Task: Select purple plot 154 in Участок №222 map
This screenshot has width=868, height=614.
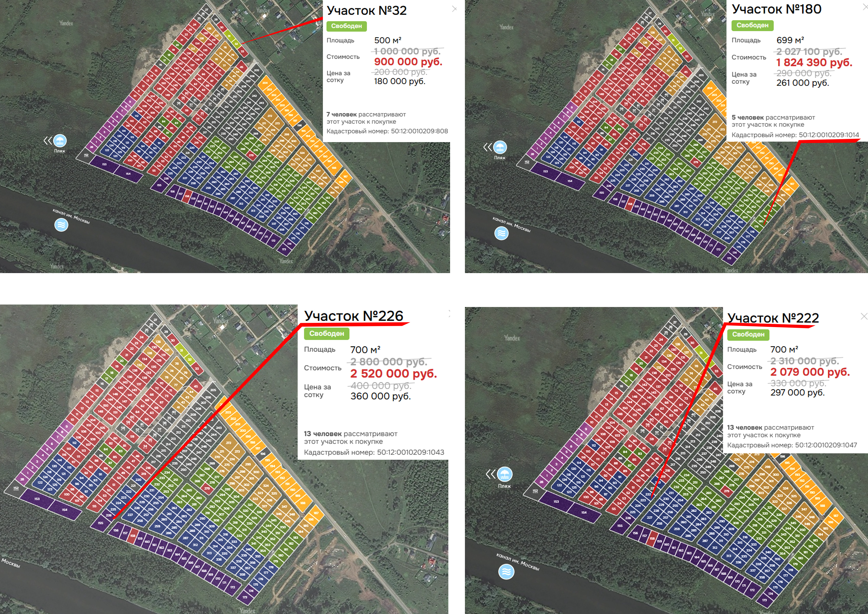Action: point(584,512)
